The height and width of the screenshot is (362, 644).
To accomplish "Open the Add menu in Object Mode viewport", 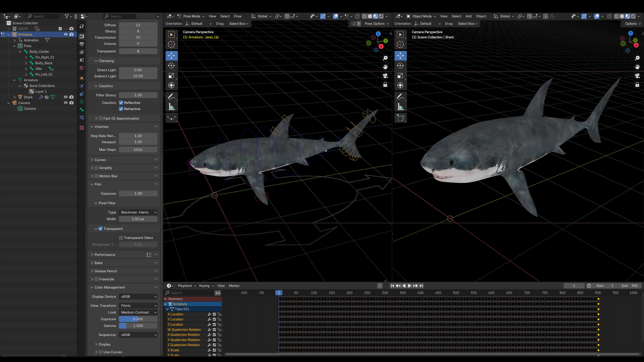I will pos(469,16).
